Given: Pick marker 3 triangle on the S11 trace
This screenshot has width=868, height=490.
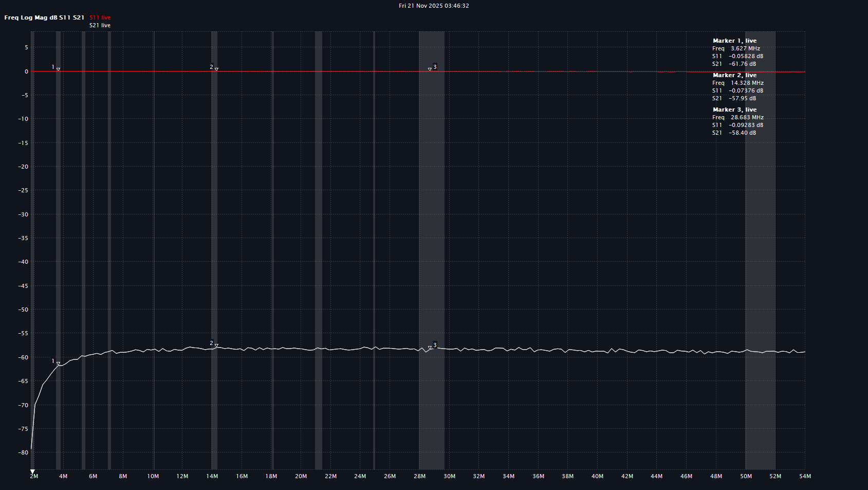Looking at the screenshot, I should [430, 69].
